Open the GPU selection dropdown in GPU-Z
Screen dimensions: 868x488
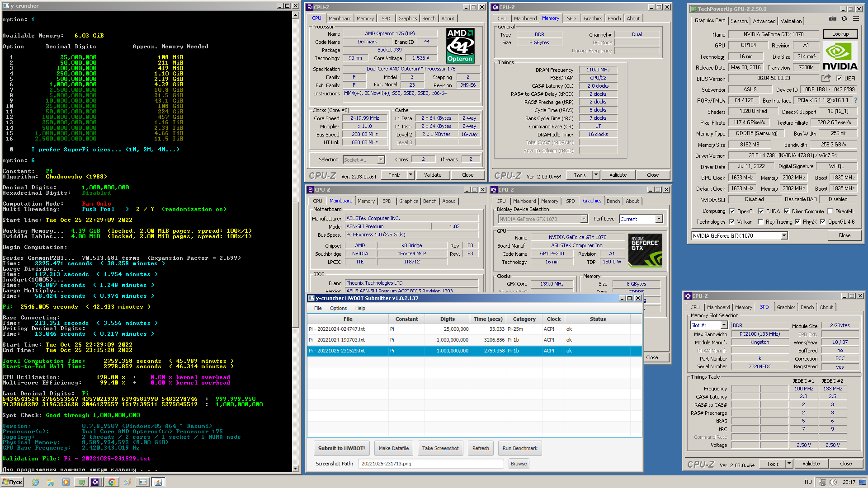click(784, 235)
